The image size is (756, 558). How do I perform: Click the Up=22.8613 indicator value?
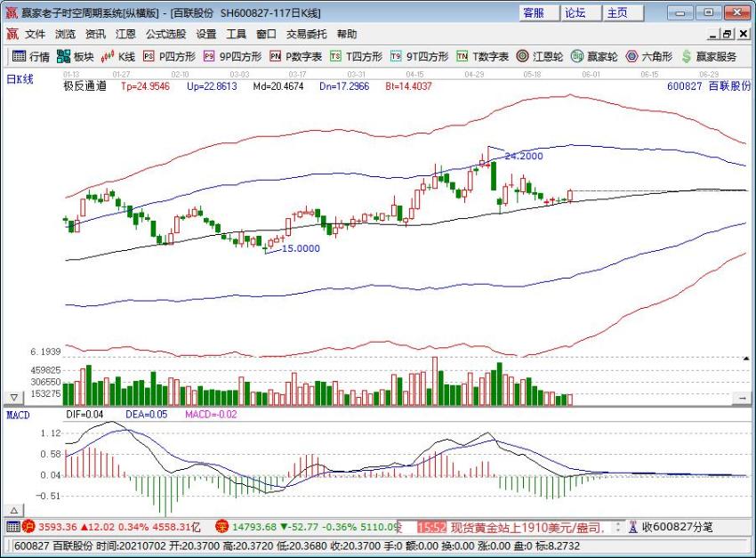coord(212,86)
